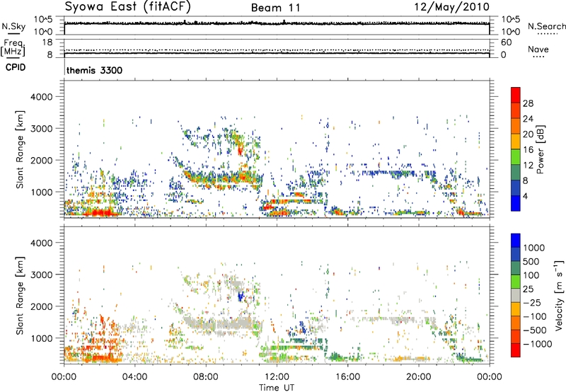566x392 pixels.
Task: Select the "Slant Range [km]" label of velocity panel
Action: click(20, 295)
